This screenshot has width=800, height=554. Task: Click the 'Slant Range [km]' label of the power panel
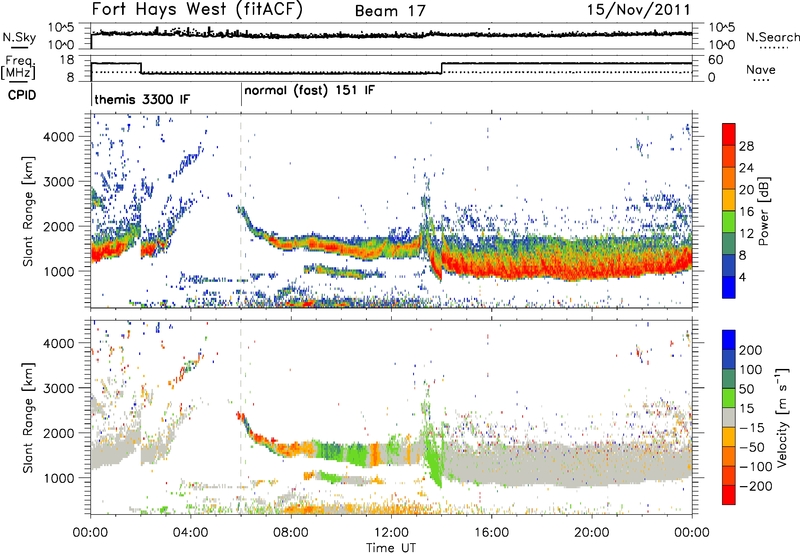pos(28,211)
